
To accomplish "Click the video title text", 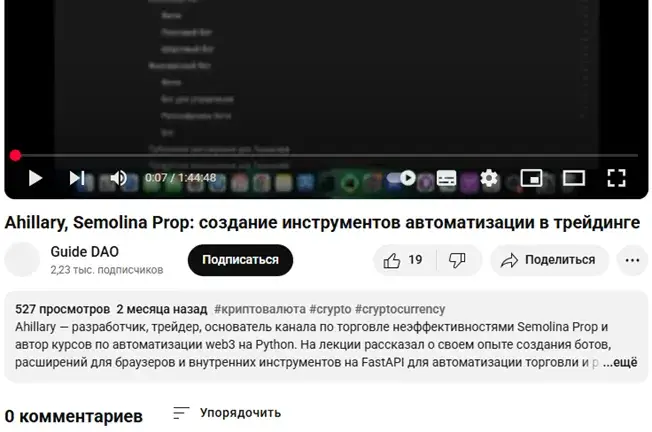I will coord(322,223).
